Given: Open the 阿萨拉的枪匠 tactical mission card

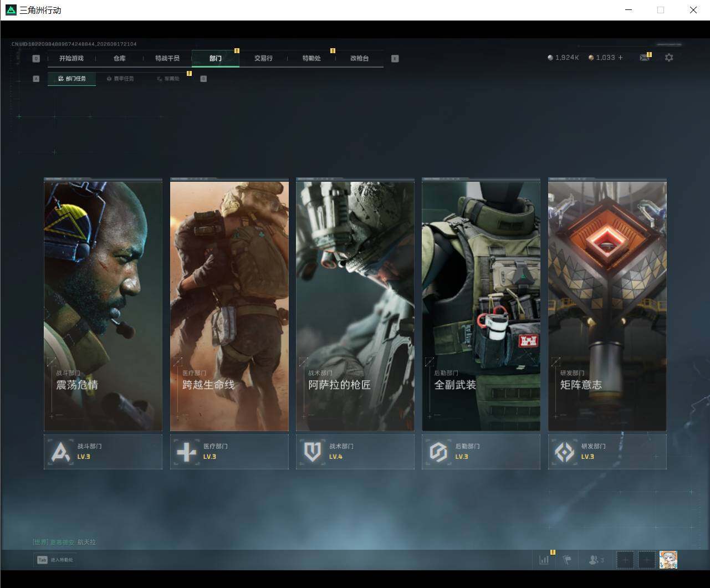Looking at the screenshot, I should [x=355, y=305].
